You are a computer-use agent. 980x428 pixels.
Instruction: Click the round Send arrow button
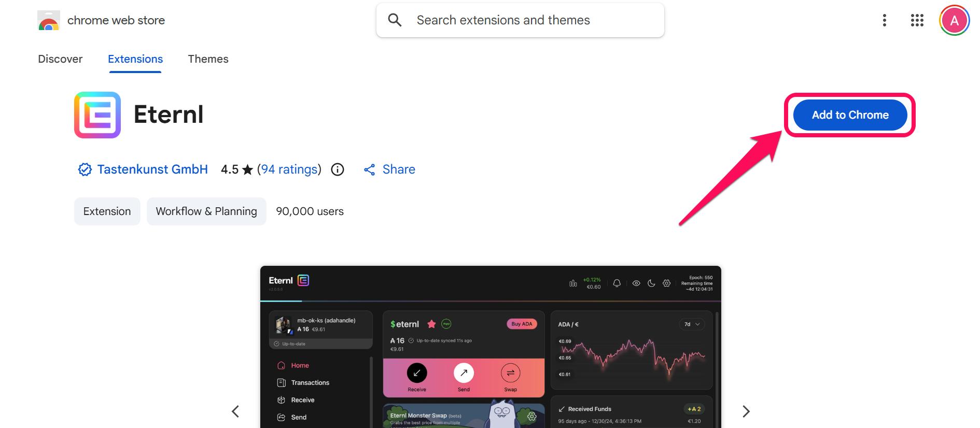coord(464,373)
